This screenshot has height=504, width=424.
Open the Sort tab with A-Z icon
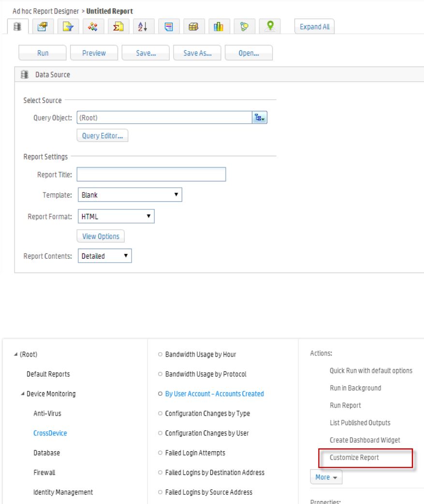(x=143, y=27)
